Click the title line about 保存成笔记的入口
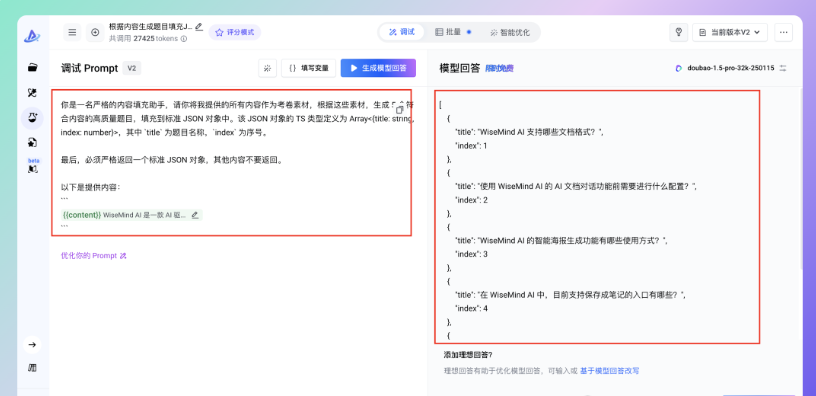This screenshot has width=816, height=396. pos(571,295)
